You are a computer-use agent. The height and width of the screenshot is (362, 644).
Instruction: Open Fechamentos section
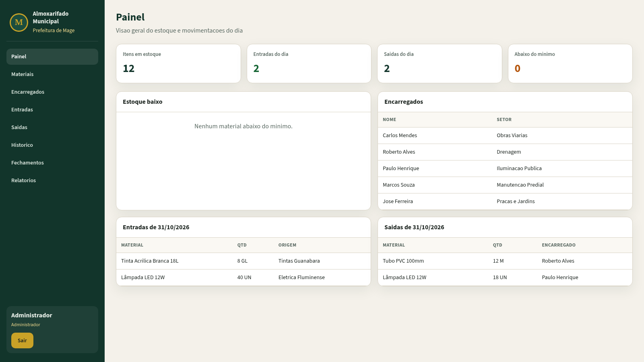point(52,163)
